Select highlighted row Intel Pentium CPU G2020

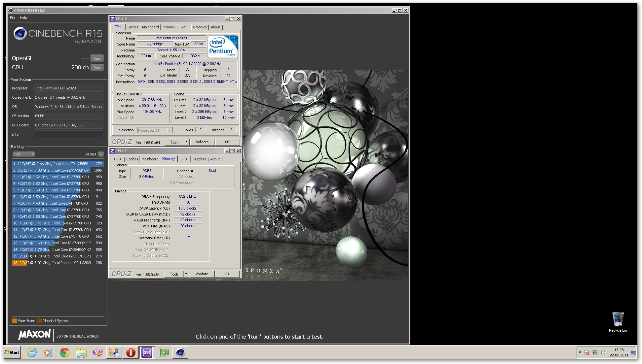pos(58,263)
